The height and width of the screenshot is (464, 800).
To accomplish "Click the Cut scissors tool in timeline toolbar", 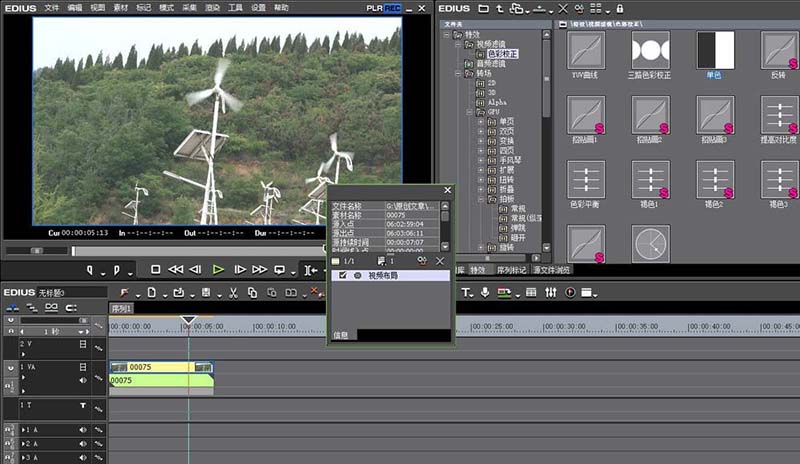I will (x=233, y=292).
